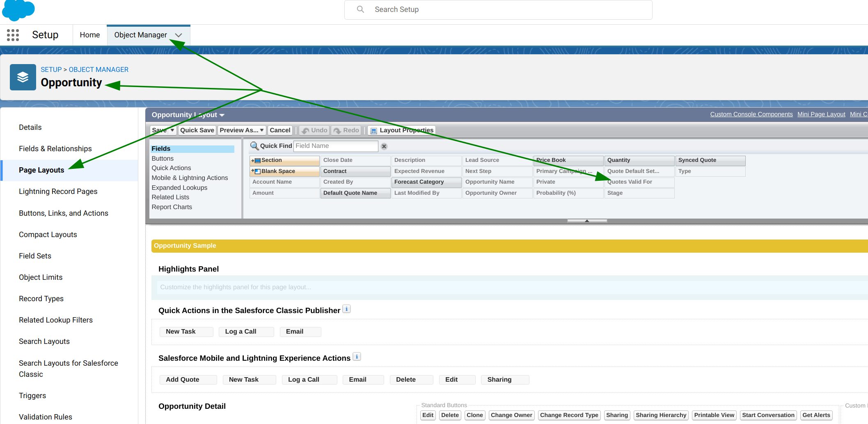Select the Section element icon in the palette
Screen dimensions: 868x424
[x=256, y=160]
